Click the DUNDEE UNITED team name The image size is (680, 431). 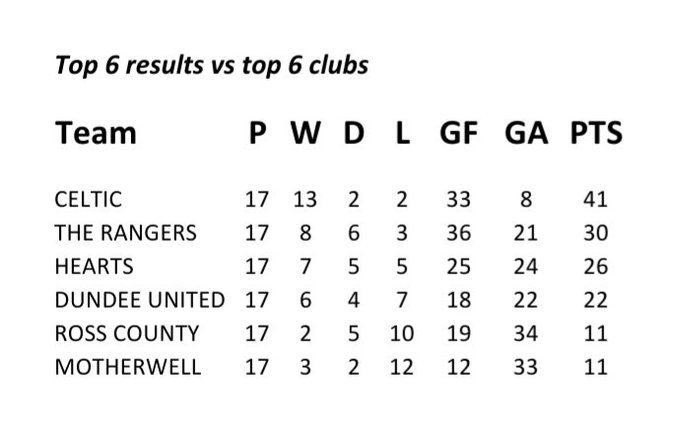coord(140,300)
